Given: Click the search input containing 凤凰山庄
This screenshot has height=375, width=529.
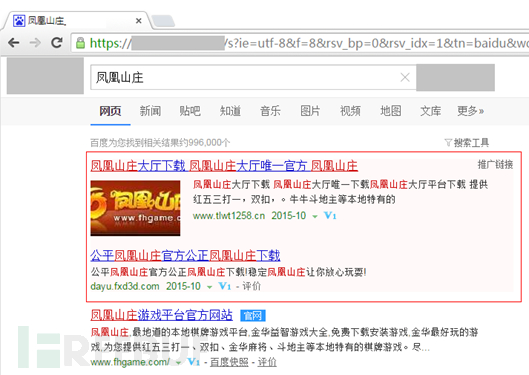Looking at the screenshot, I should pyautogui.click(x=253, y=78).
